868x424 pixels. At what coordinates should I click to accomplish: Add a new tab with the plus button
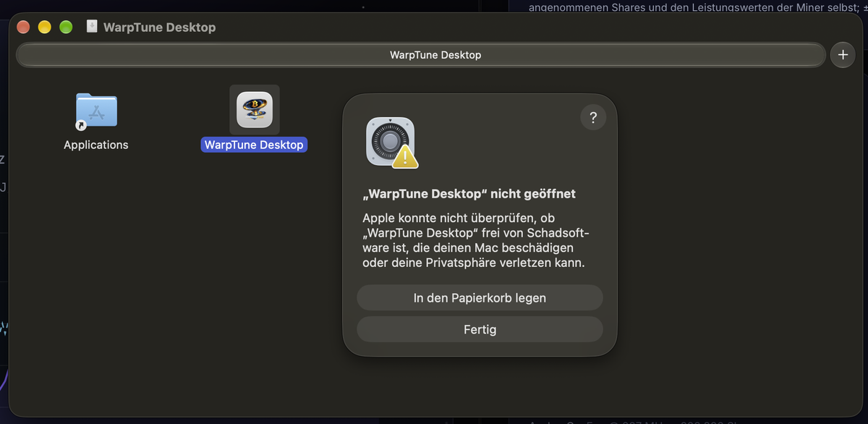point(842,55)
